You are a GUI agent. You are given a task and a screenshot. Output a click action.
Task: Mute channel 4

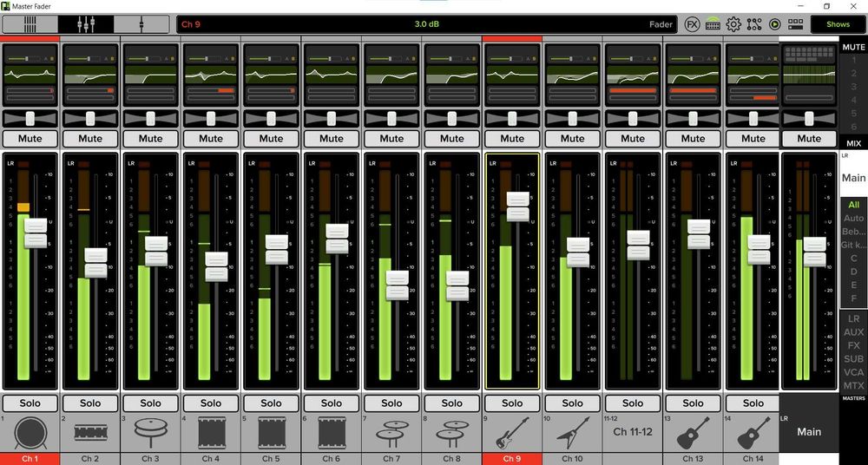tap(211, 139)
